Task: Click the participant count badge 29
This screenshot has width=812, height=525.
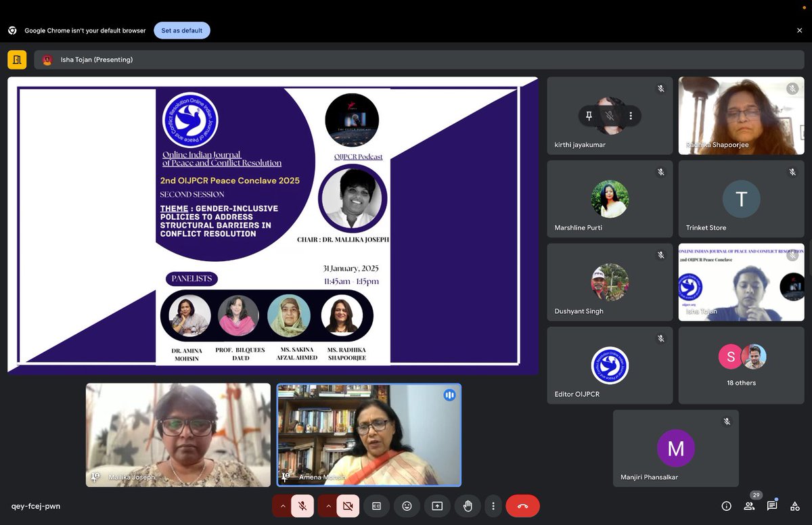Action: coord(755,495)
